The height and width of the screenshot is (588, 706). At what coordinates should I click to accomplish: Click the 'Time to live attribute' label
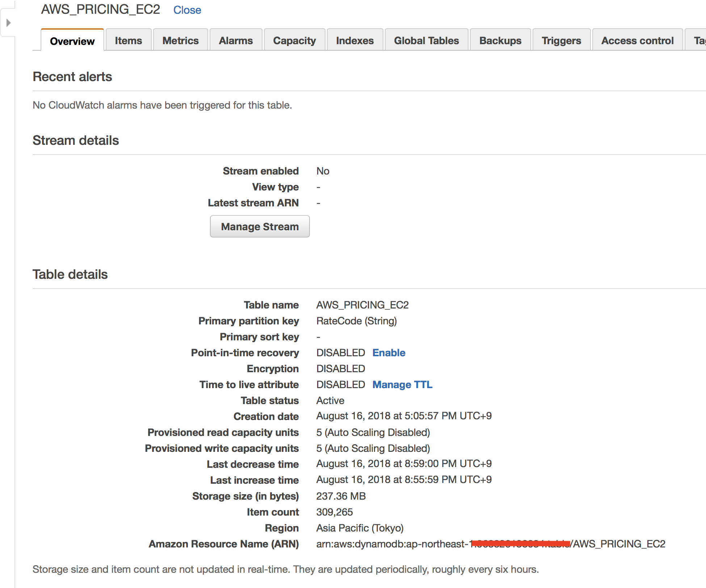coord(249,385)
